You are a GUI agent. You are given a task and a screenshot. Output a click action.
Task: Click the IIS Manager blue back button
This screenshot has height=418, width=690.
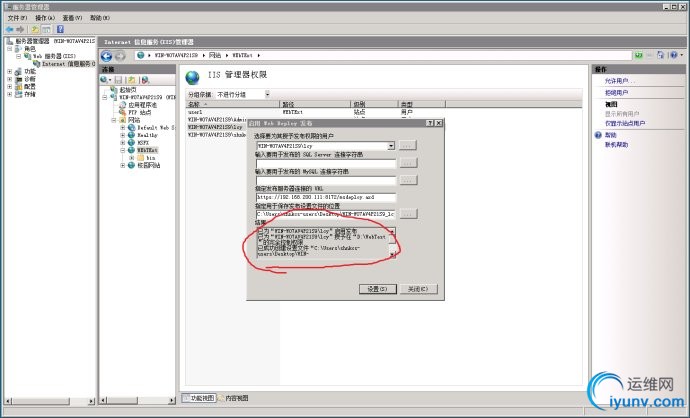click(106, 56)
